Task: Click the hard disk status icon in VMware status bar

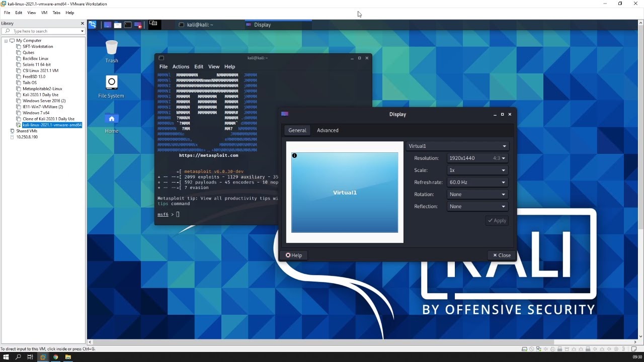Action: point(524,349)
